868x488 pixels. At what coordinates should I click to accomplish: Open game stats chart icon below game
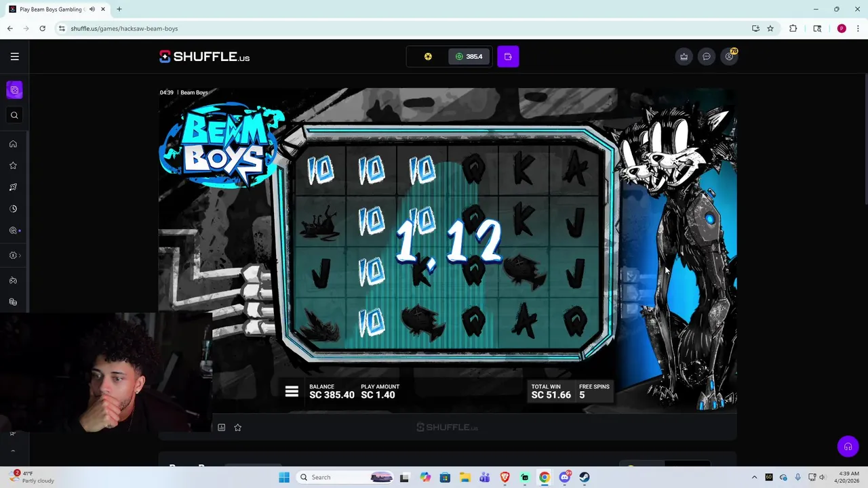tap(221, 428)
